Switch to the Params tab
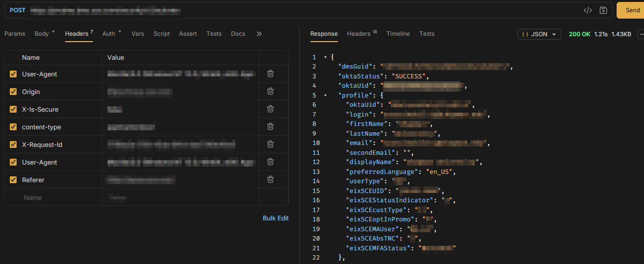Viewport: 644px width, 264px height. coord(15,34)
